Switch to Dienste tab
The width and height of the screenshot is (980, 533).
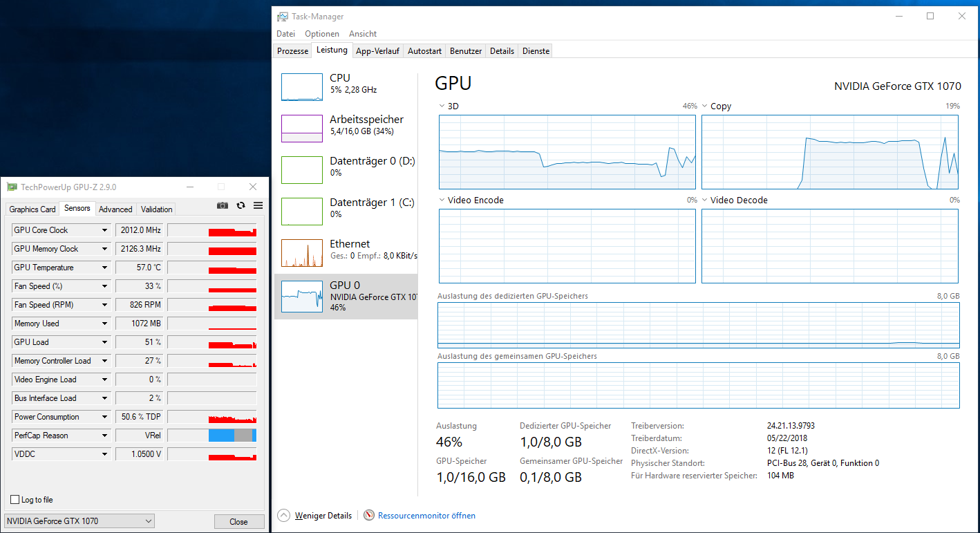coord(536,51)
